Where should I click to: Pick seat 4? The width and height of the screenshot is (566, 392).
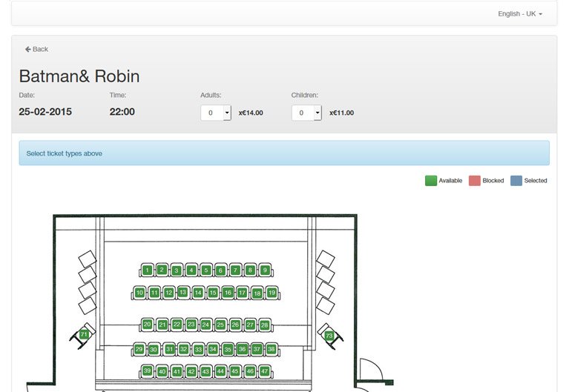pyautogui.click(x=191, y=270)
